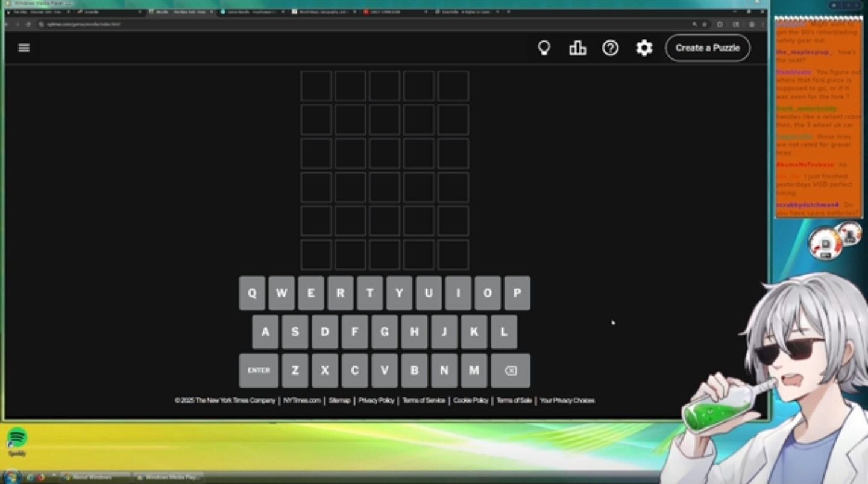868x484 pixels.
Task: Open the statistics bar chart icon
Action: coord(577,48)
